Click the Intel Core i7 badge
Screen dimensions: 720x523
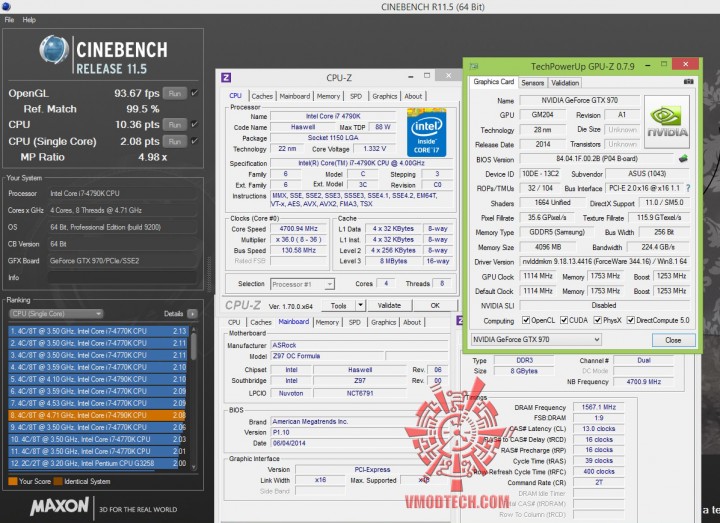[x=427, y=132]
